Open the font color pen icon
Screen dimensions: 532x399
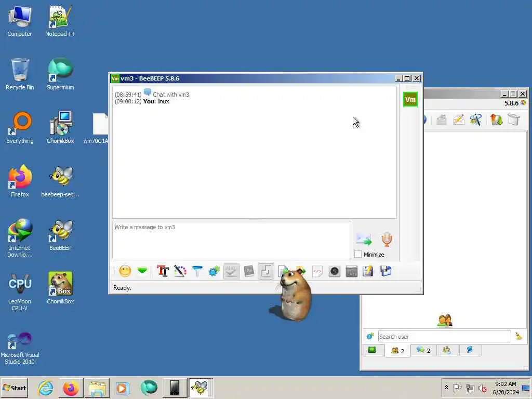180,271
